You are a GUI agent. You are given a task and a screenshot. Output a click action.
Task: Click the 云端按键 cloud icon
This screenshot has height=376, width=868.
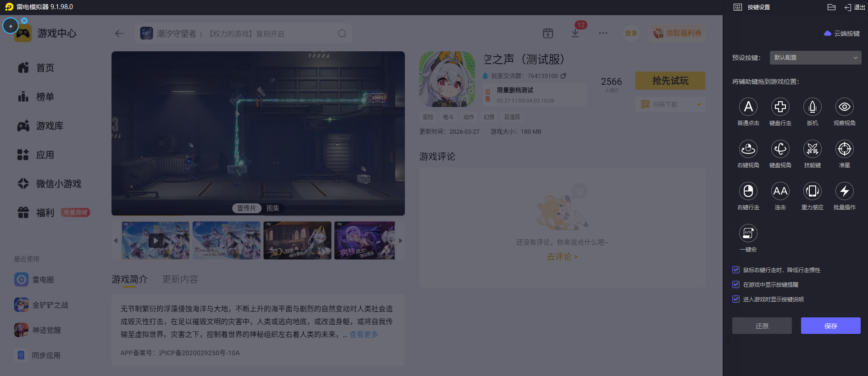point(828,33)
